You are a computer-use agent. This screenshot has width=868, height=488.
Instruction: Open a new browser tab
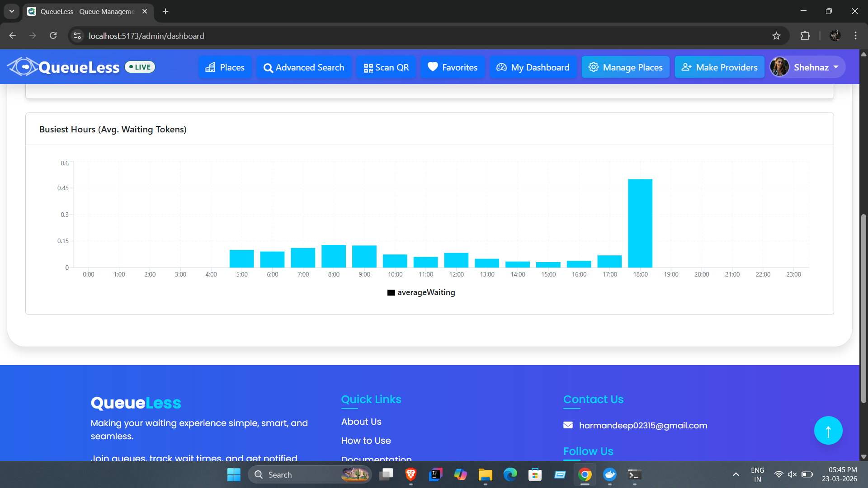click(x=165, y=11)
